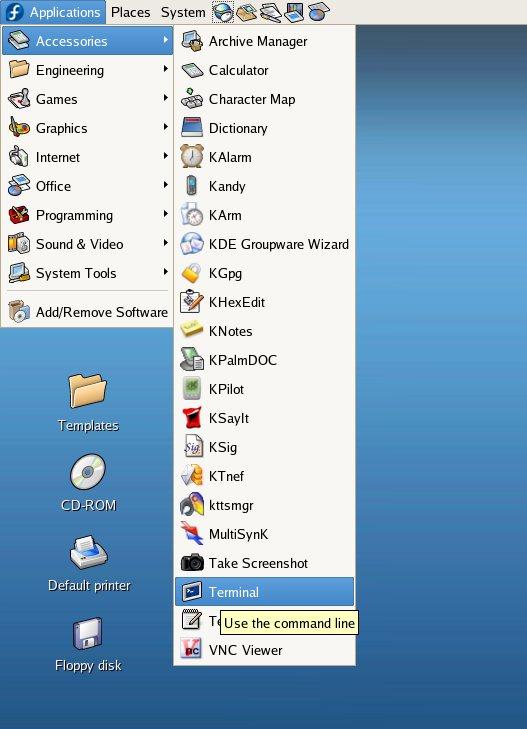The image size is (527, 729).
Task: Click the KGpg padlock icon
Action: [x=191, y=273]
